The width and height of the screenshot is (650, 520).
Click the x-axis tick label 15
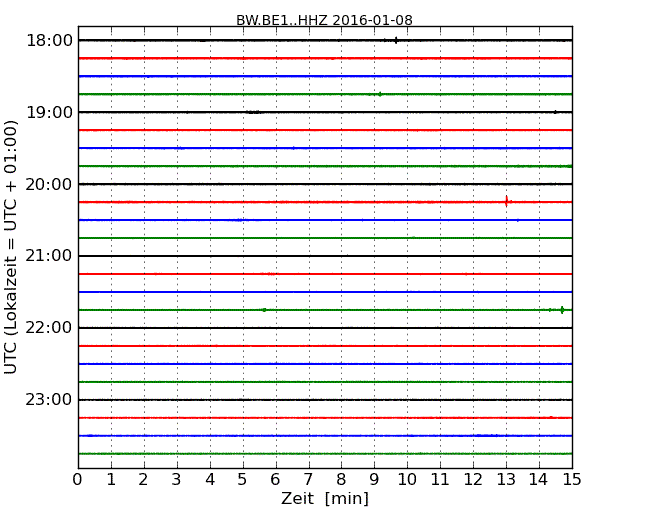572,480
